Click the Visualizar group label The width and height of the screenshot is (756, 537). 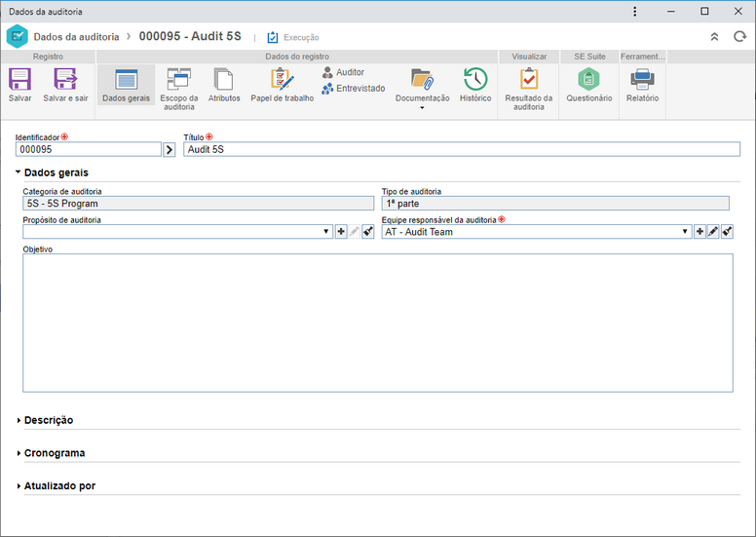[529, 57]
